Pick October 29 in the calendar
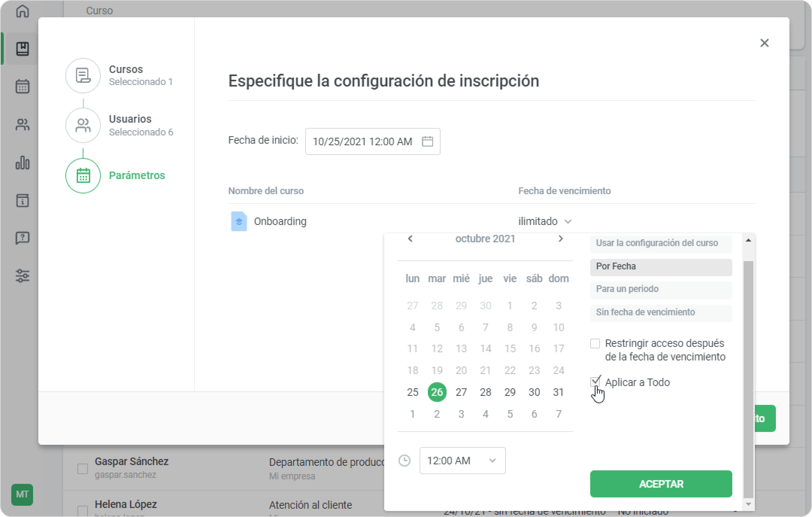The width and height of the screenshot is (812, 517). tap(510, 392)
